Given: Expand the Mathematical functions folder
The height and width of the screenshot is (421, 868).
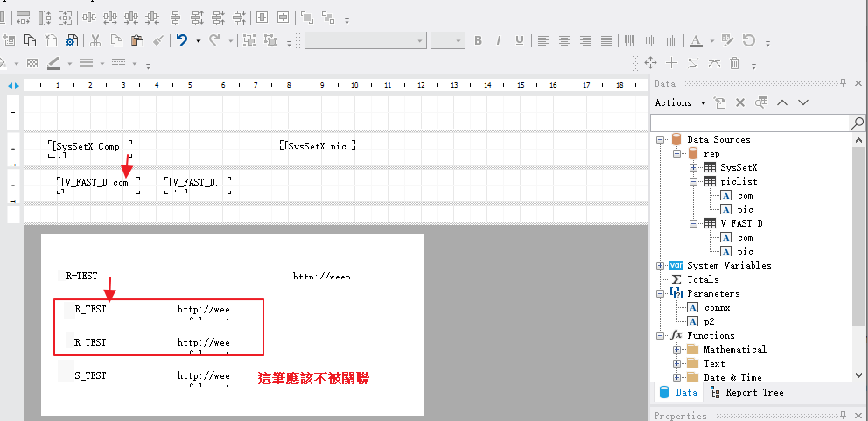Looking at the screenshot, I should click(x=676, y=349).
